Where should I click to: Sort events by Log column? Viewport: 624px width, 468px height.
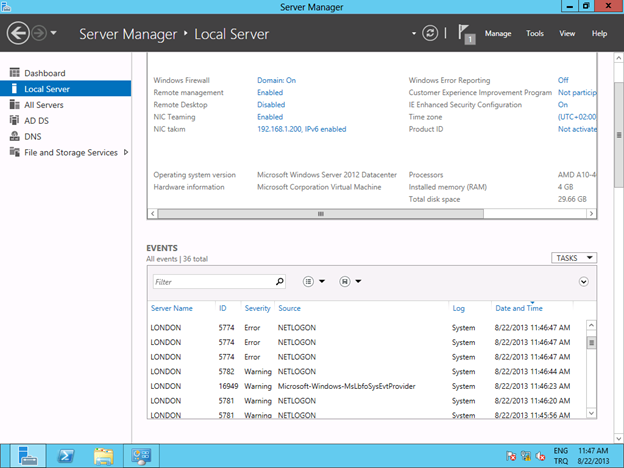pyautogui.click(x=458, y=308)
